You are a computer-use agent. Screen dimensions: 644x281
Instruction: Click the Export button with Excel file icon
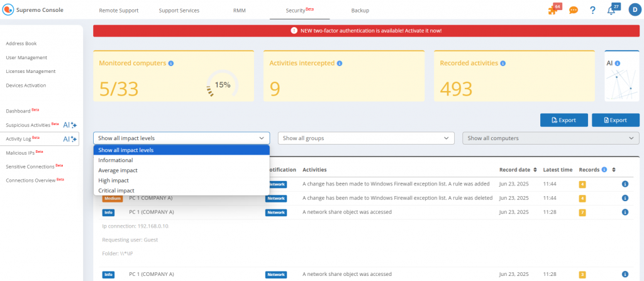click(x=616, y=120)
